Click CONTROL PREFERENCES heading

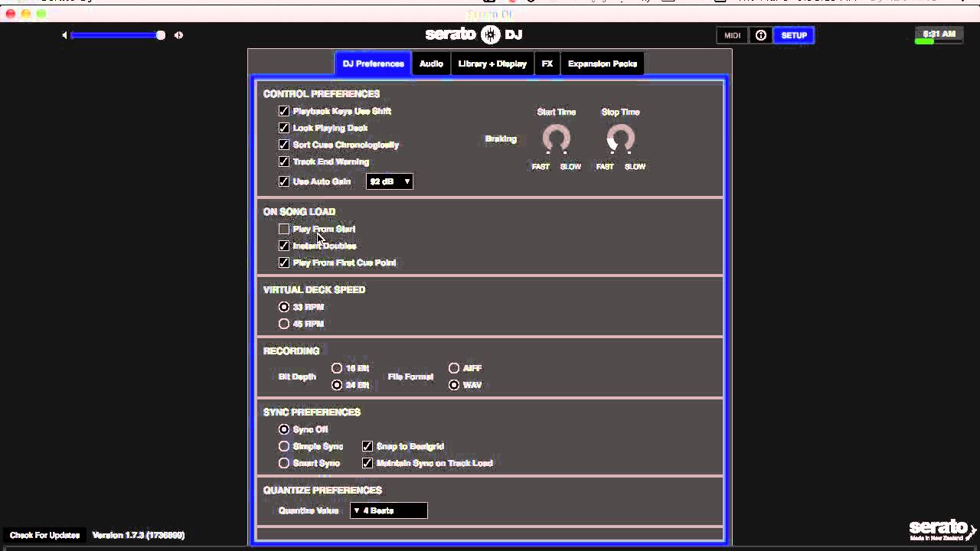[322, 94]
